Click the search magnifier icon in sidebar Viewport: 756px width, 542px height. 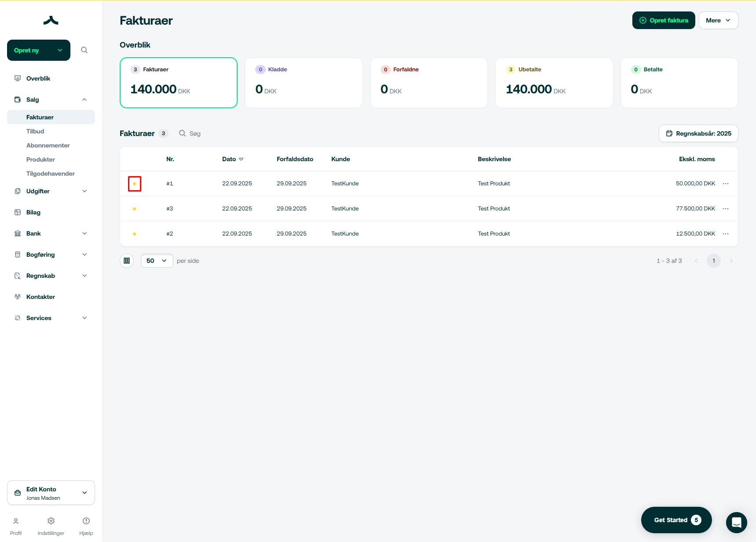tap(84, 50)
